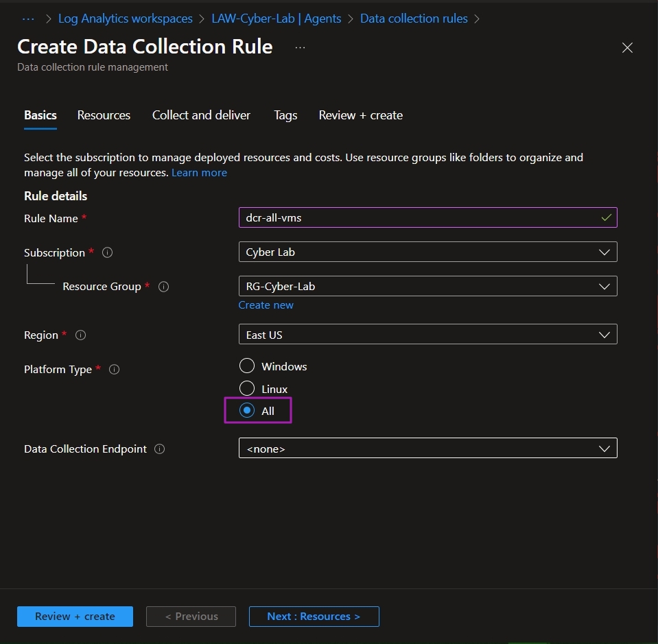Select the All platform type option
Viewport: 658px width, 644px height.
[247, 410]
